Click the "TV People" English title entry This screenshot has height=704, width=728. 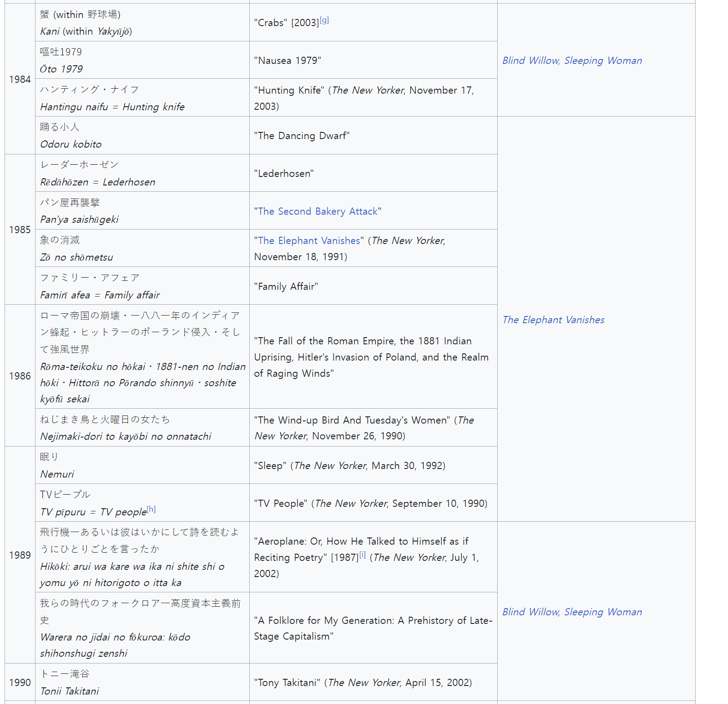click(x=371, y=503)
